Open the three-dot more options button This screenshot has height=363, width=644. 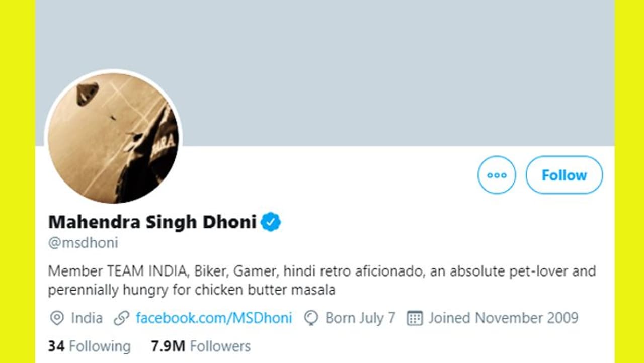(497, 175)
